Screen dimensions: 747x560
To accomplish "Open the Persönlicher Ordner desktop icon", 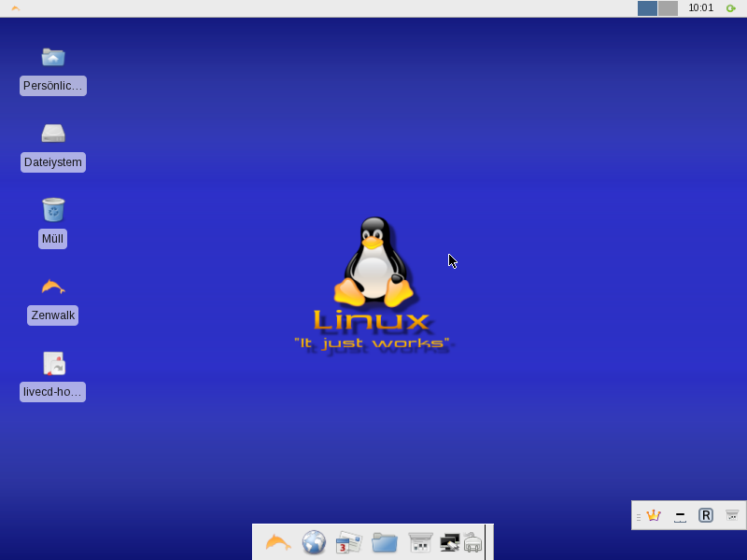I will click(x=52, y=57).
